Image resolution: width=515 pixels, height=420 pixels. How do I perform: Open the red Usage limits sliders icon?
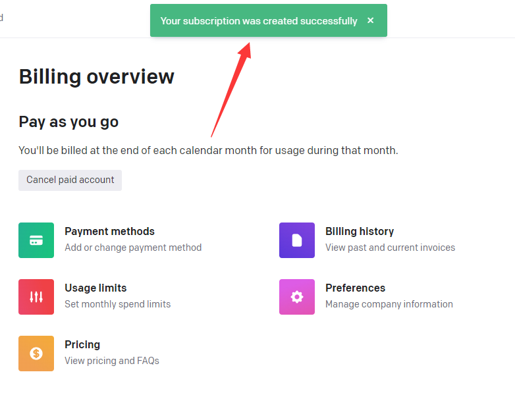coord(36,297)
